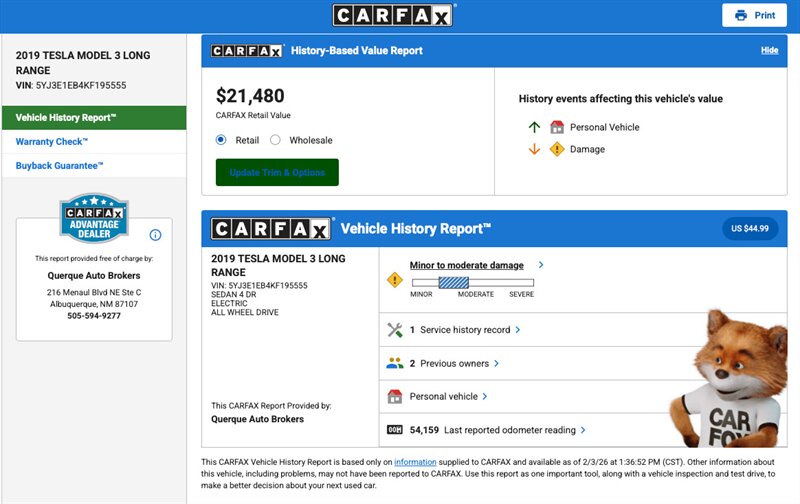The width and height of the screenshot is (800, 504).
Task: Click the info icon beside Advantage Dealer badge
Action: coord(155,235)
